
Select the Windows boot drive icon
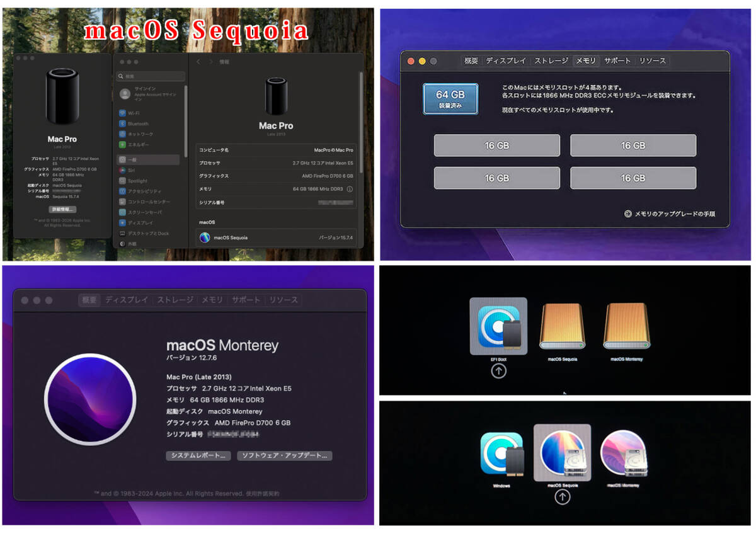coord(501,453)
